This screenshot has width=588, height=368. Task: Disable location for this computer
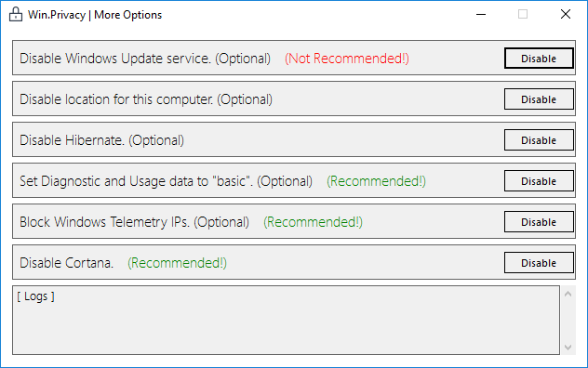click(x=539, y=99)
